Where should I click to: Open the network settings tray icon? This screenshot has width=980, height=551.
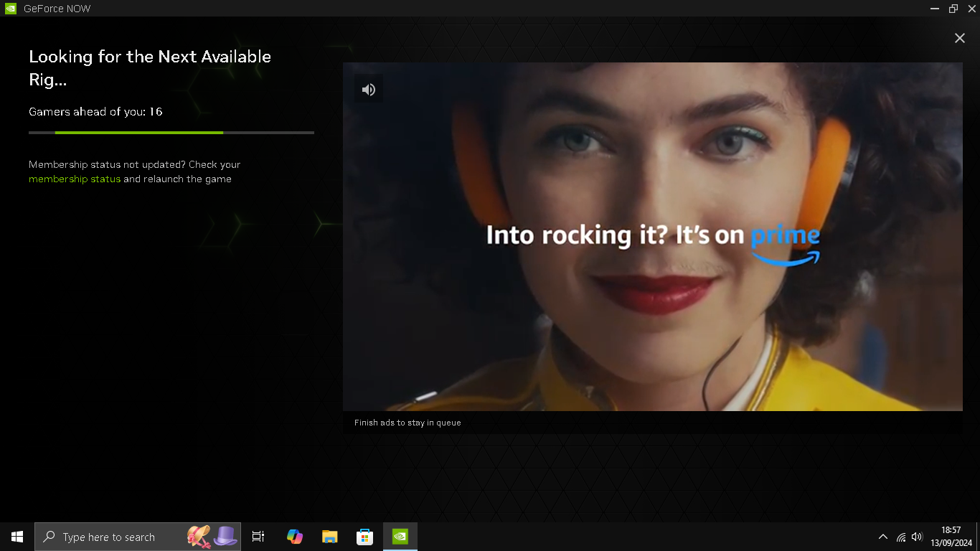pyautogui.click(x=901, y=537)
